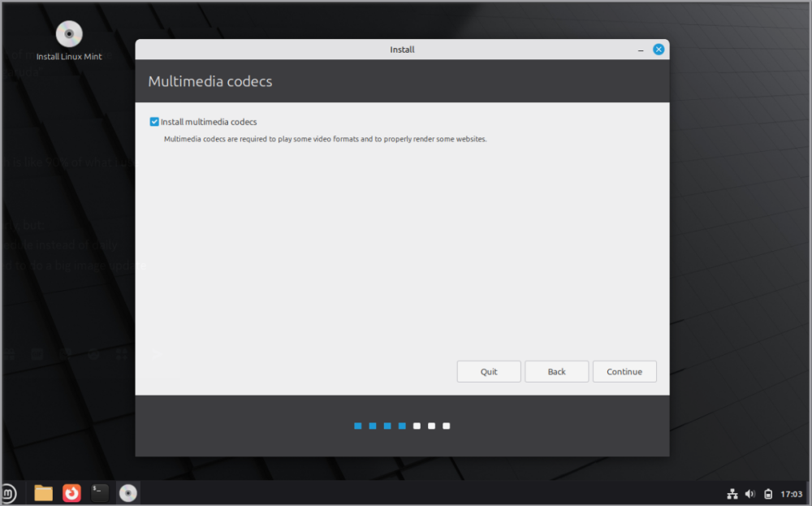Image resolution: width=812 pixels, height=506 pixels.
Task: Open Firefox browser from the panel
Action: [71, 493]
